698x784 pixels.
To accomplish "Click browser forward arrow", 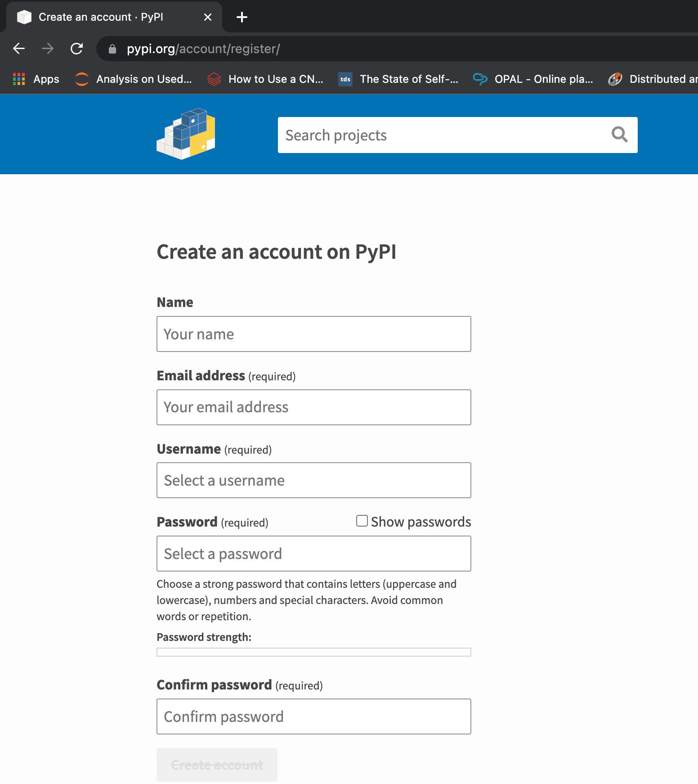I will coord(48,49).
